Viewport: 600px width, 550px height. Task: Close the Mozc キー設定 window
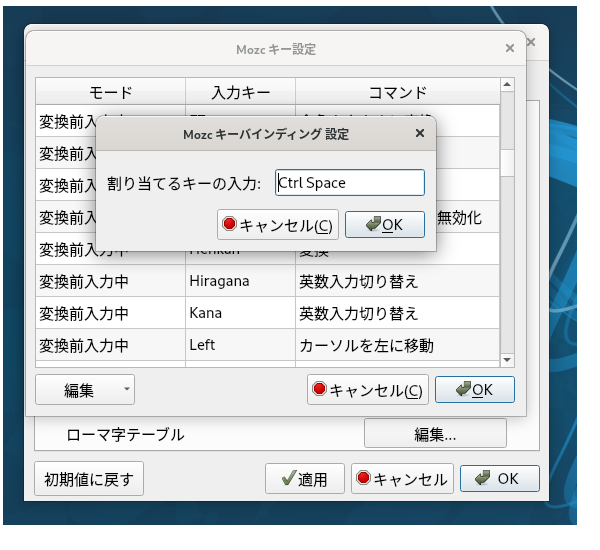pos(510,48)
